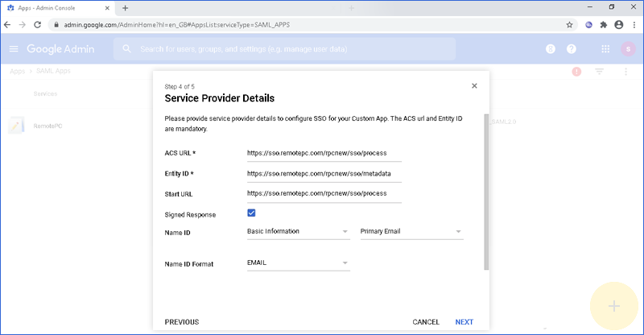Open a new browser tab
Image resolution: width=644 pixels, height=335 pixels.
pos(125,7)
